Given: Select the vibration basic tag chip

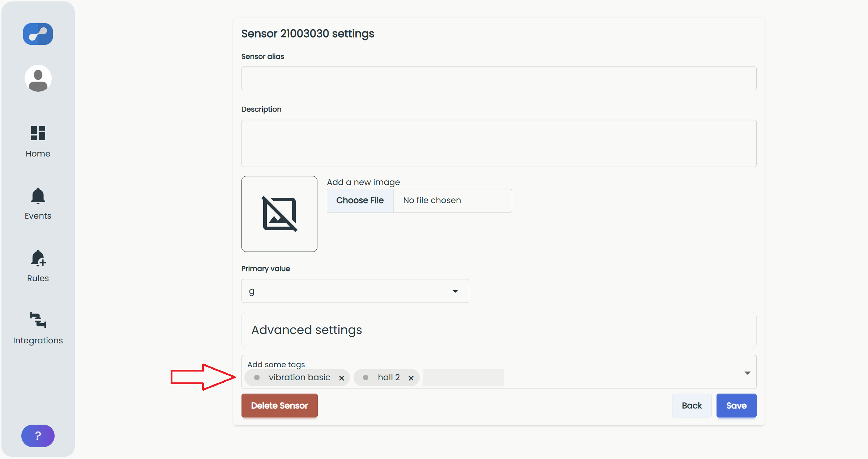Looking at the screenshot, I should tap(297, 377).
